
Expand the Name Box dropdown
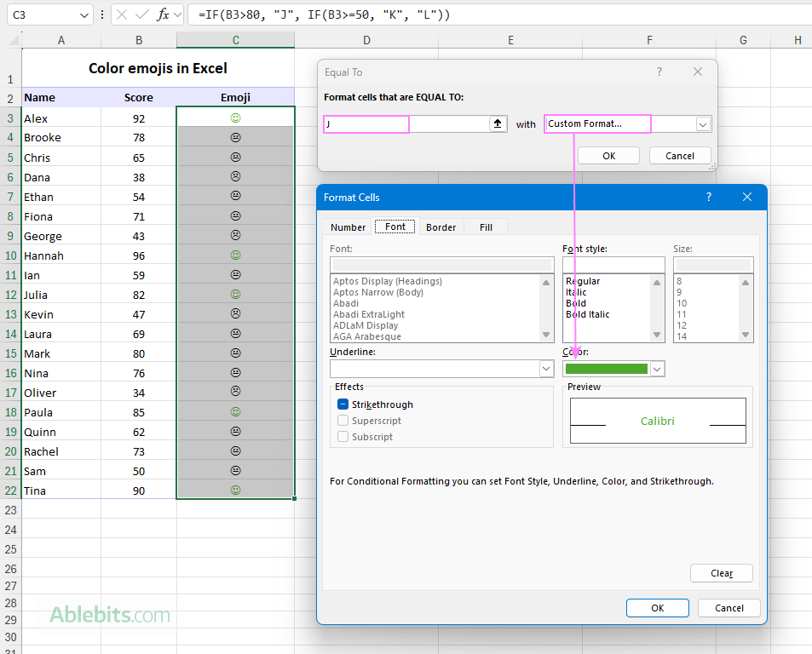(x=84, y=15)
